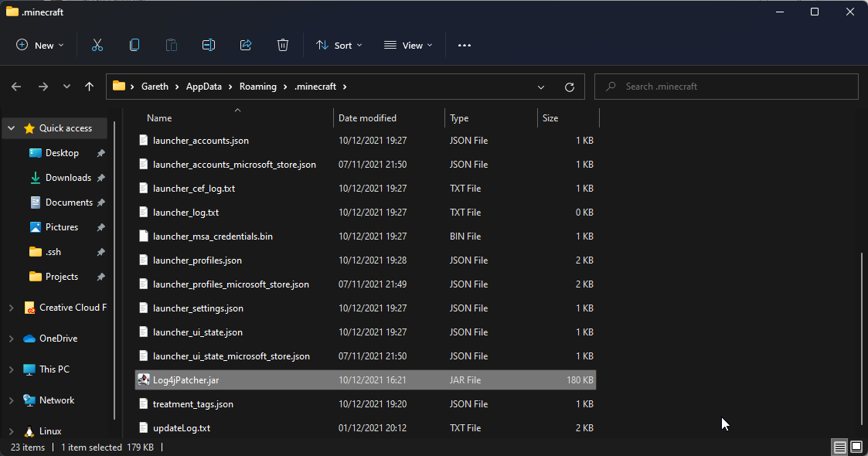Viewport: 868px width, 456px height.
Task: Select launcher_cef_log.txt file
Action: click(x=366, y=188)
